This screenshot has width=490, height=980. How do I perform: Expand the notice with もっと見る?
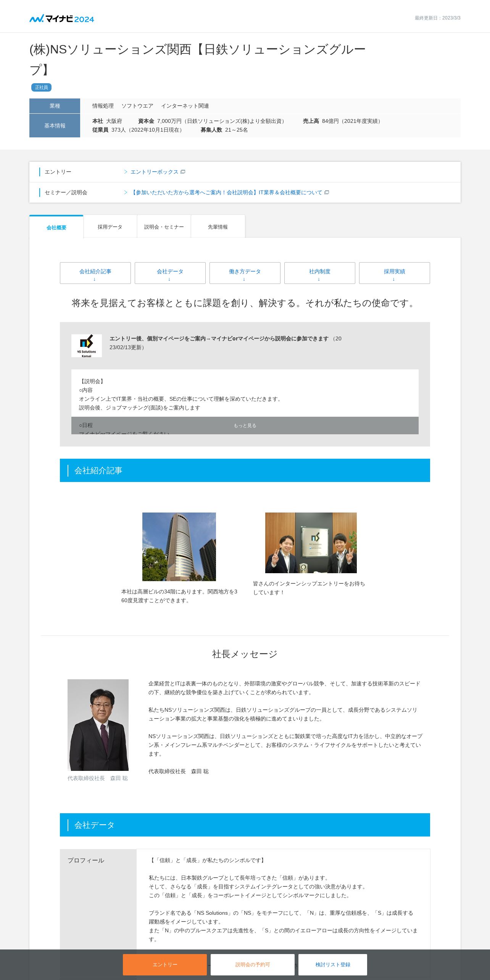(x=245, y=426)
